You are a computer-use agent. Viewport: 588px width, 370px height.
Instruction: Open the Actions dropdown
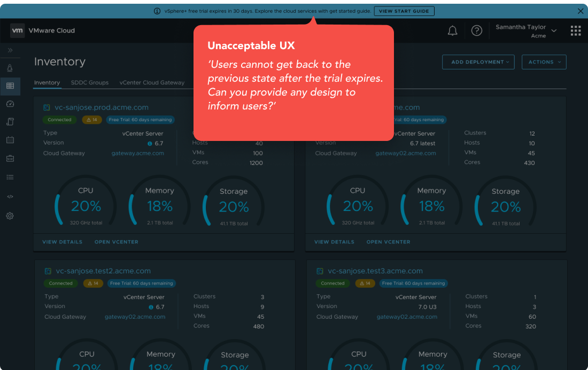(x=544, y=62)
